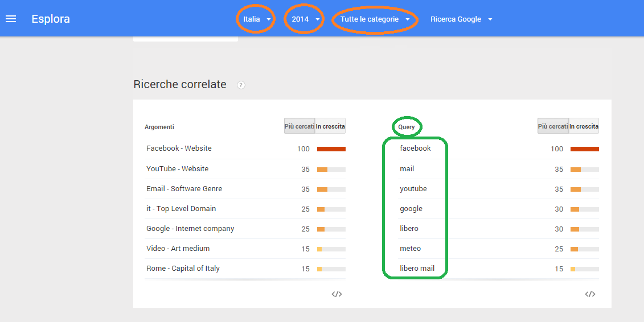
Task: Open the Google - Internet company topic
Action: [190, 229]
